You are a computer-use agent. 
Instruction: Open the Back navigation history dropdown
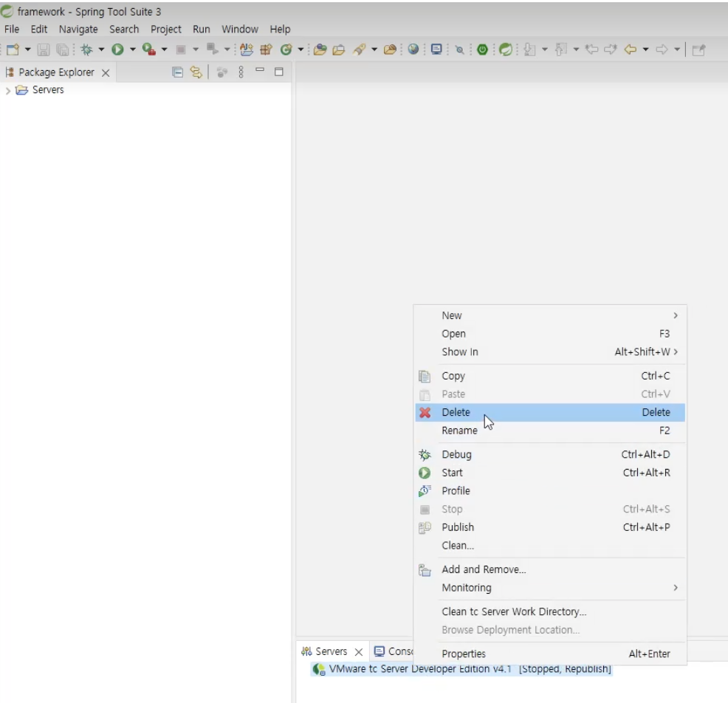(x=645, y=49)
